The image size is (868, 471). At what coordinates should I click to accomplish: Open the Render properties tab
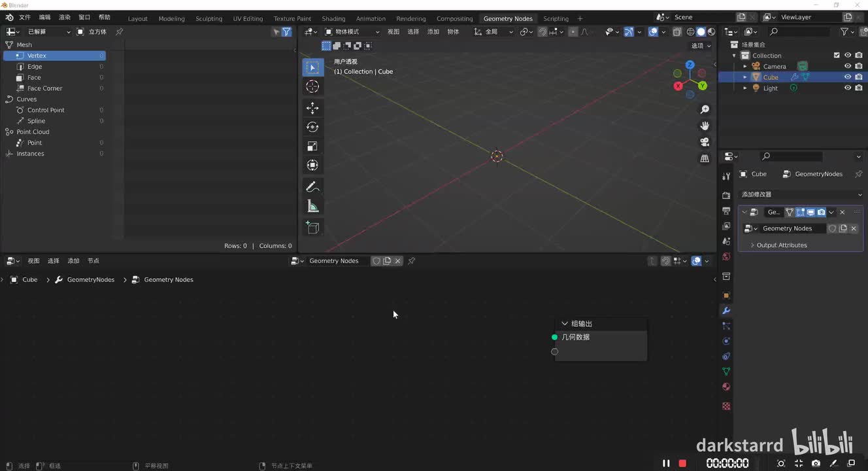(x=726, y=196)
